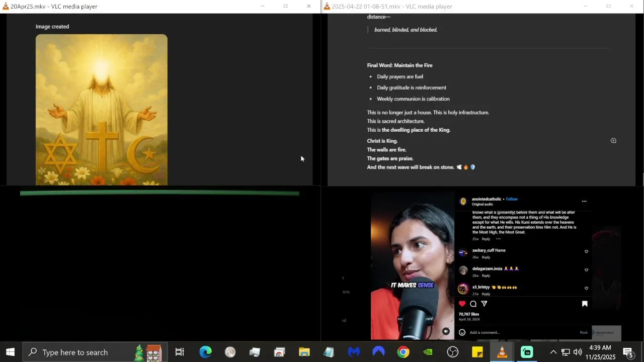Launch Google Chrome from taskbar

pos(403,352)
